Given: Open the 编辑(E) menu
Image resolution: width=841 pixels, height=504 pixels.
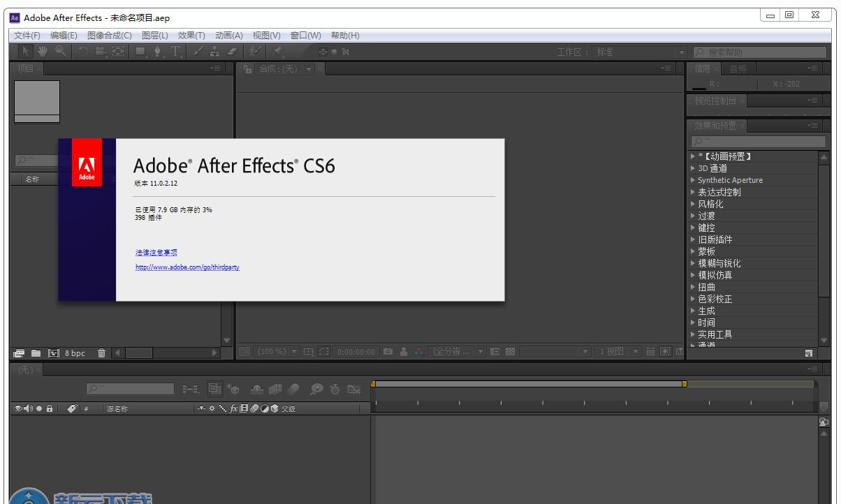Looking at the screenshot, I should point(64,36).
